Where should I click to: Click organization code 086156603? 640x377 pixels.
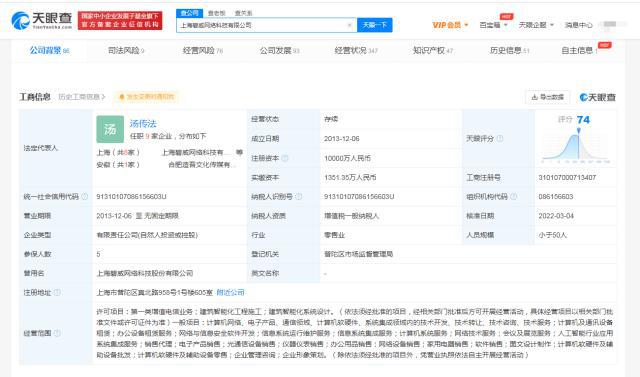pos(556,197)
